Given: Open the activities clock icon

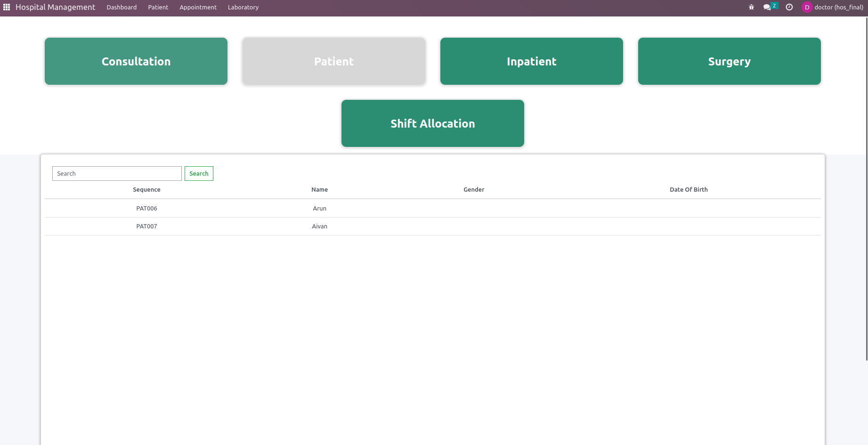Looking at the screenshot, I should pyautogui.click(x=789, y=7).
